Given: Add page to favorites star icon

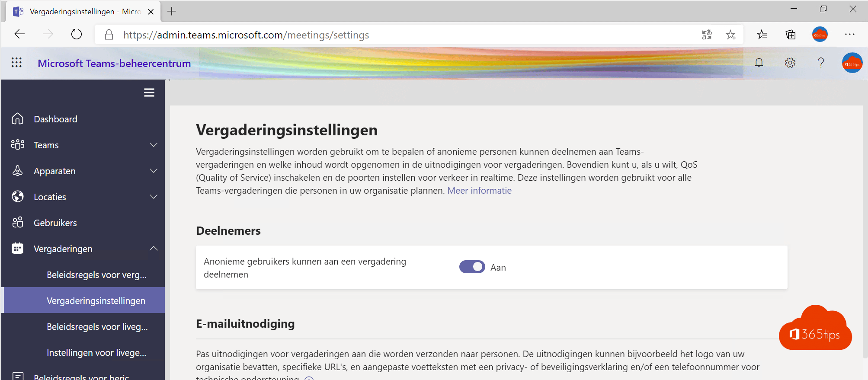Looking at the screenshot, I should pos(731,35).
